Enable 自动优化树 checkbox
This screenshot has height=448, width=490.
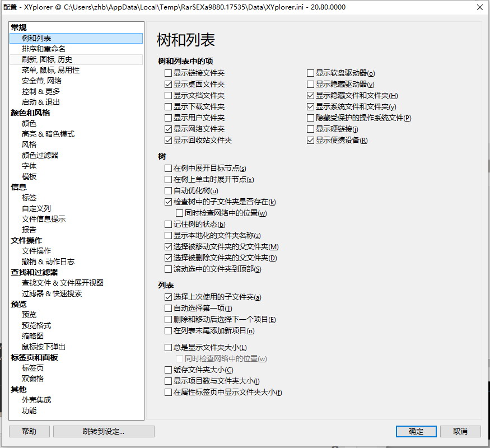tap(169, 190)
